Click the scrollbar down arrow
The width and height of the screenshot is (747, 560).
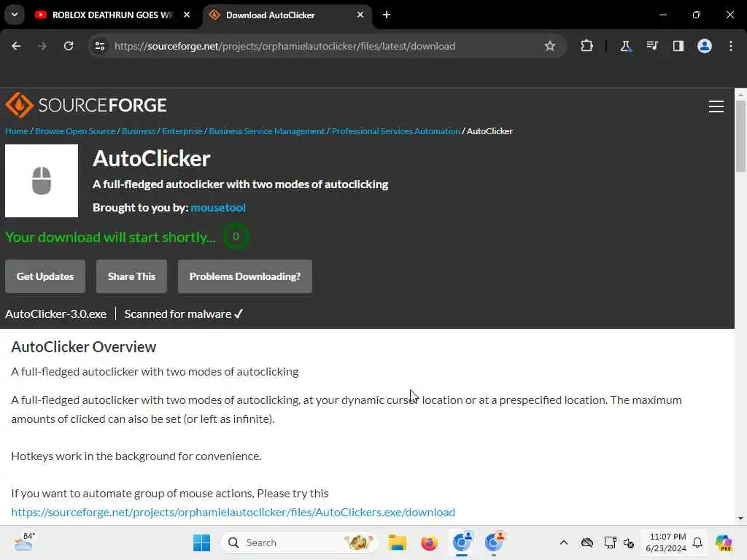click(740, 518)
